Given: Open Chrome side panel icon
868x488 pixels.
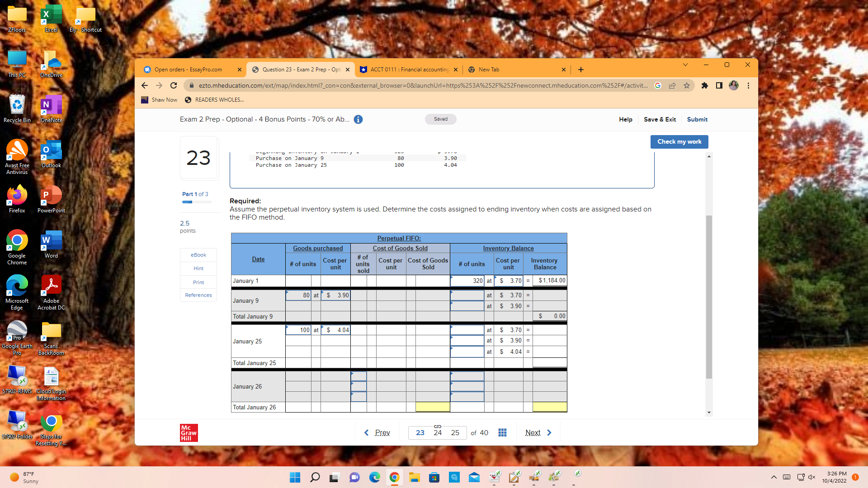Looking at the screenshot, I should pos(719,85).
